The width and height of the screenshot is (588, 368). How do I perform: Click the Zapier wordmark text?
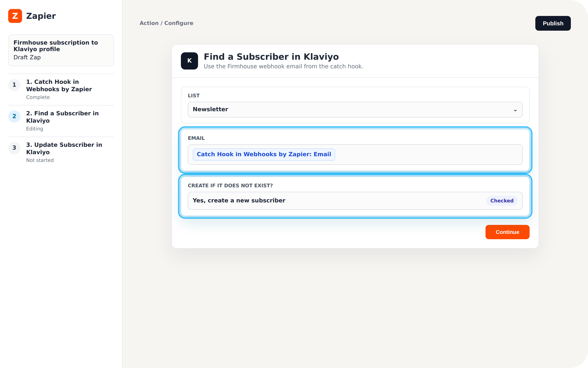tap(41, 16)
